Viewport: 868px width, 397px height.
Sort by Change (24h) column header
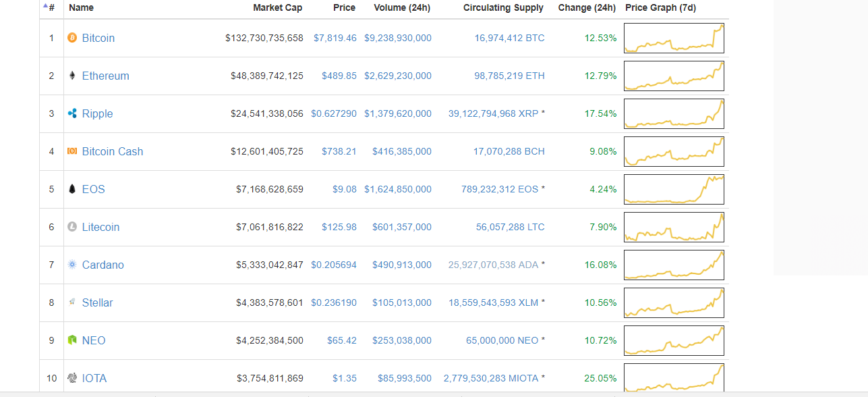pyautogui.click(x=587, y=7)
